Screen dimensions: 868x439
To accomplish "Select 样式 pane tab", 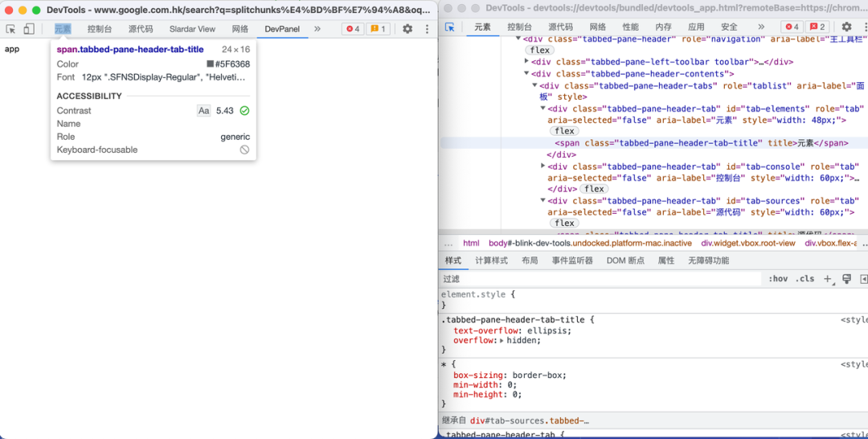I will 452,261.
